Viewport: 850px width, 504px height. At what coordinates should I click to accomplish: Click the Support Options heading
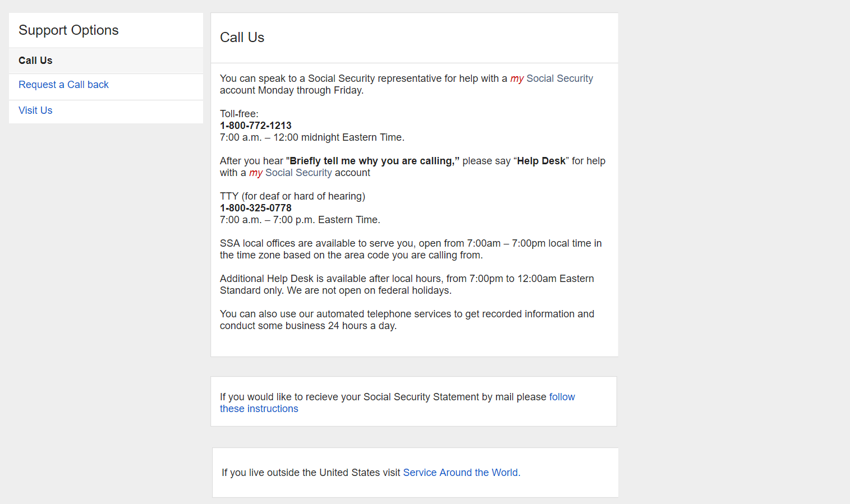point(68,30)
